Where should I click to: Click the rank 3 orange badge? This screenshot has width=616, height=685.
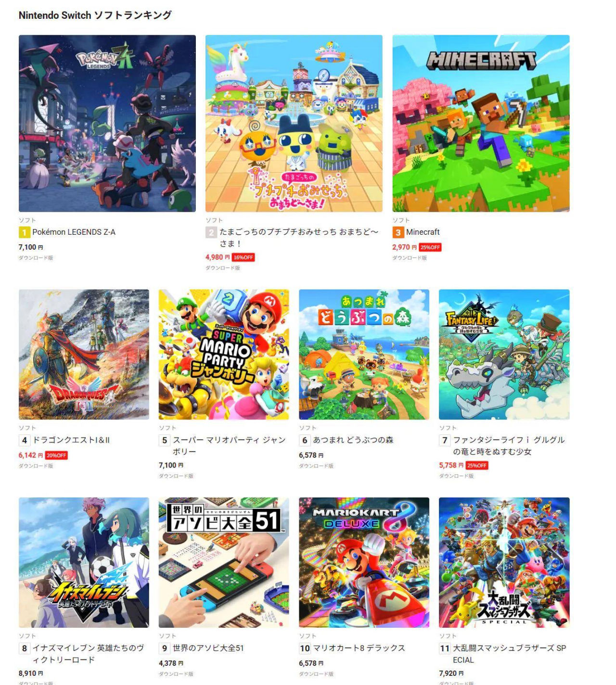coord(398,232)
